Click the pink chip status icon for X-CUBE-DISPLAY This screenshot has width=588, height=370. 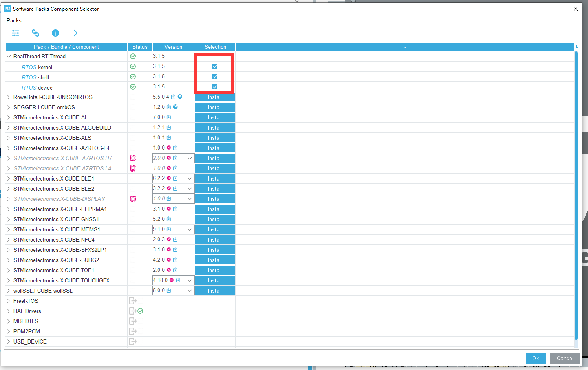(x=133, y=199)
